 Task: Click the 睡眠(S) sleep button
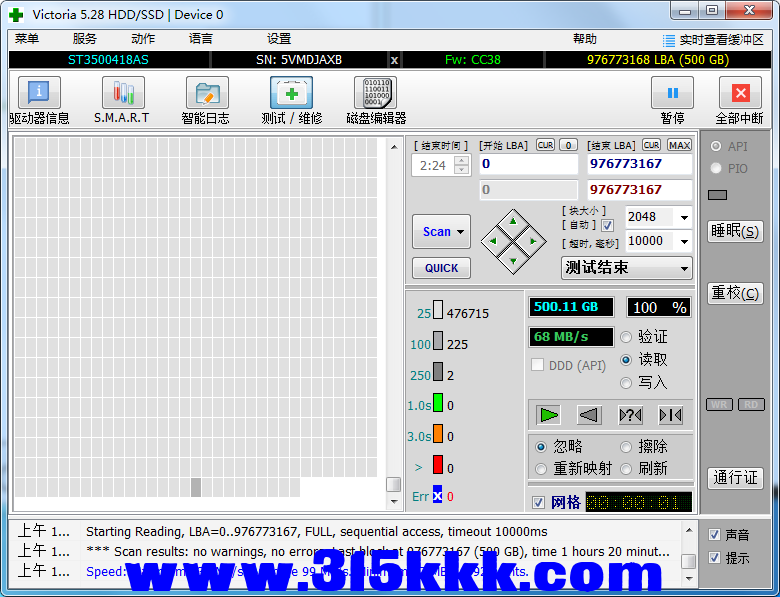pyautogui.click(x=735, y=231)
